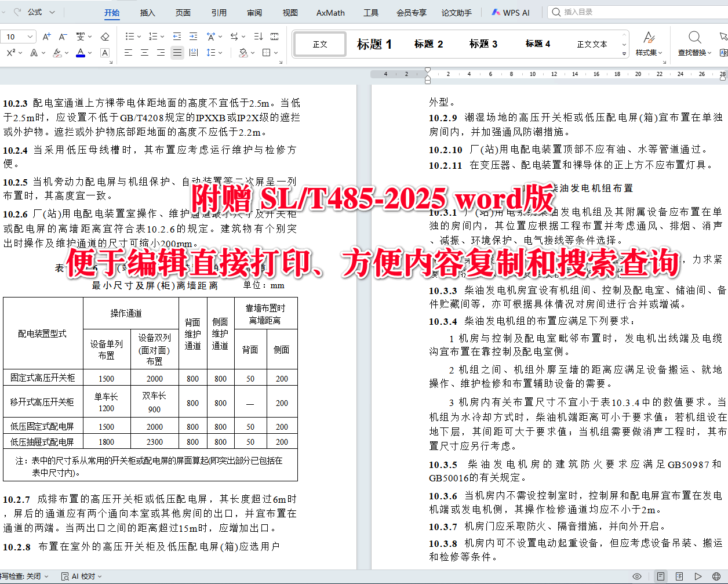
Task: Decrease font size with the A- icon
Action: click(x=63, y=37)
